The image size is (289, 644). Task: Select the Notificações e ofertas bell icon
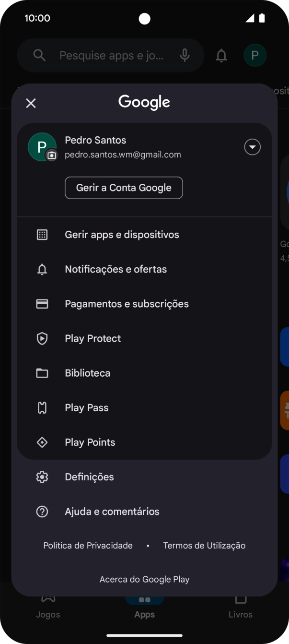42,269
